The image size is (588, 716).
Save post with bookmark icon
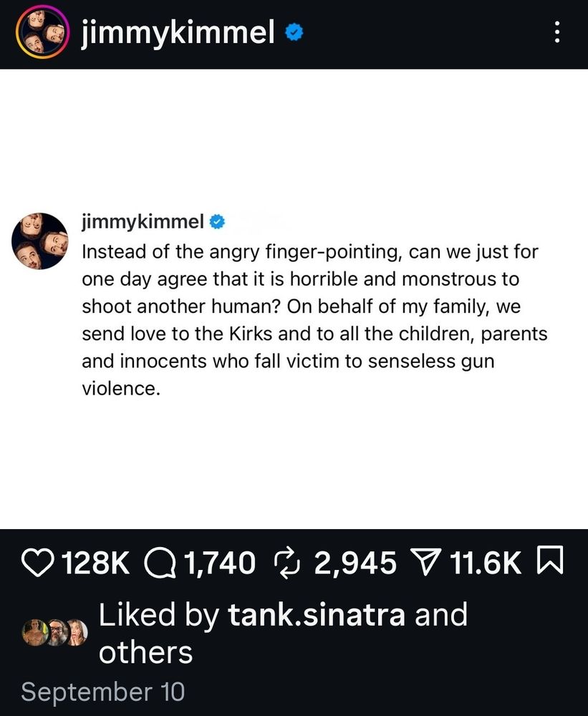551,560
